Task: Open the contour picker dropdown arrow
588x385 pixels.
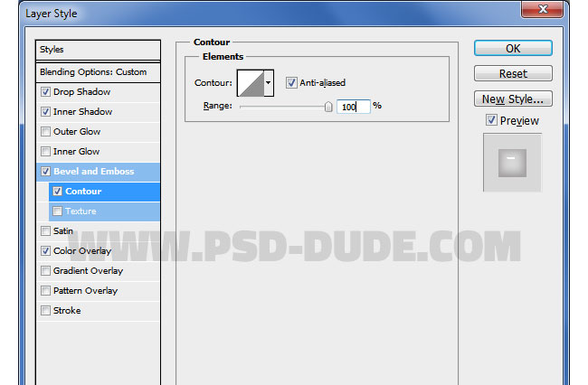Action: coord(269,83)
